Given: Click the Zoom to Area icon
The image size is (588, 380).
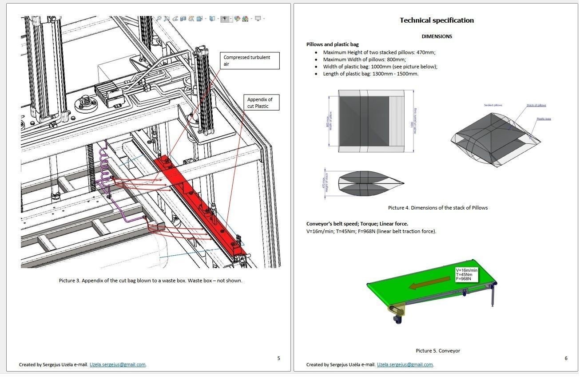Looking at the screenshot, I should pos(167,19).
